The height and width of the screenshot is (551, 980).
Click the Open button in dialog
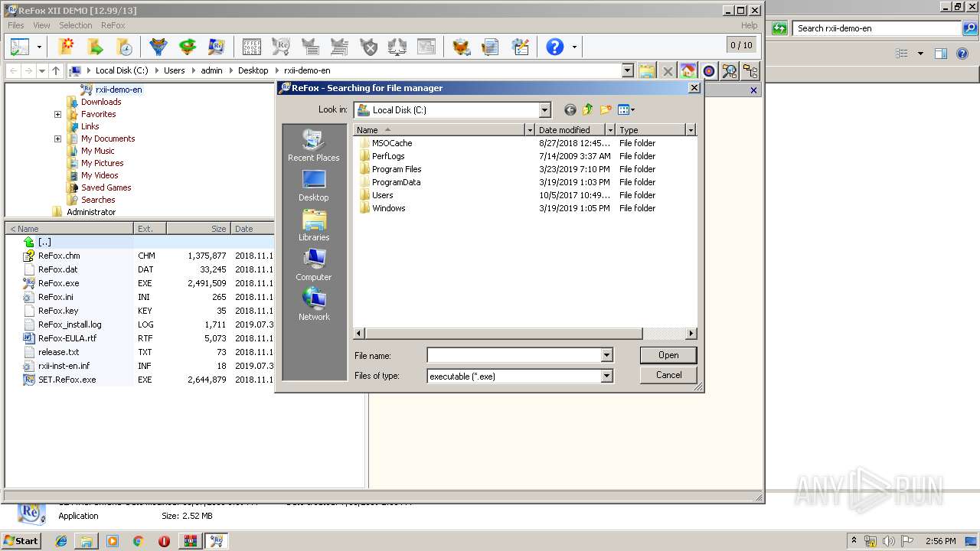[x=668, y=355]
